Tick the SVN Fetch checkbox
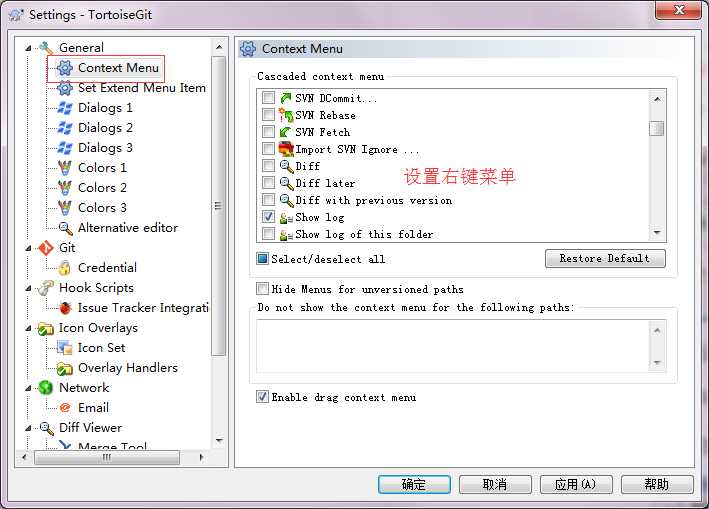The width and height of the screenshot is (709, 509). 268,132
